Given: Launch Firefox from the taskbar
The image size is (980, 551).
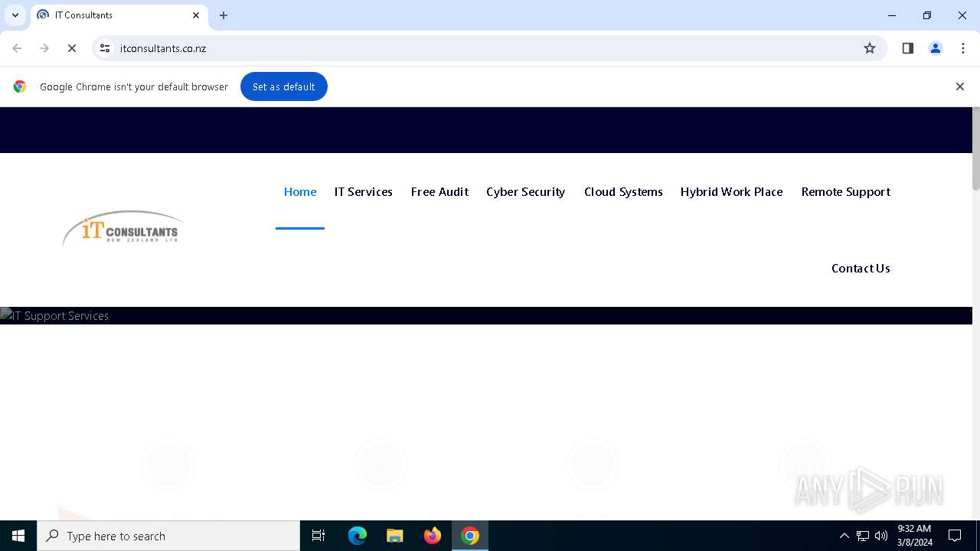Looking at the screenshot, I should pyautogui.click(x=433, y=536).
